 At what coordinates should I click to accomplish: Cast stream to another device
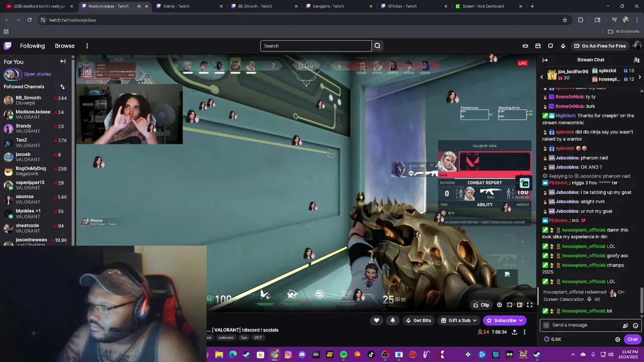[509, 305]
